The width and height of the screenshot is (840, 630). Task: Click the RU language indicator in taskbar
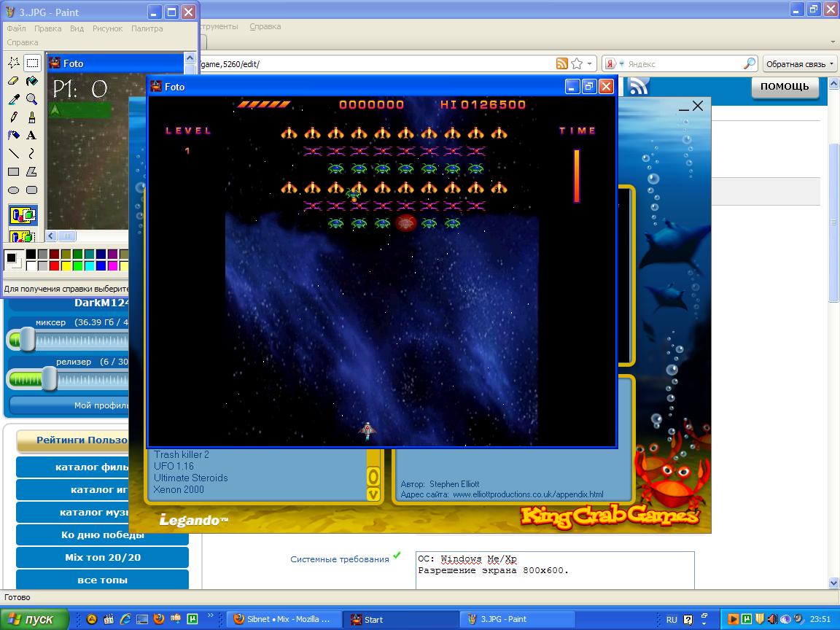coord(672,619)
